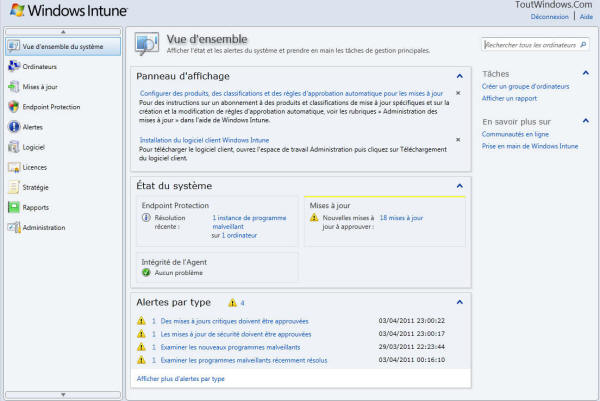Collapse the Panneau d'affichage section

pyautogui.click(x=460, y=76)
